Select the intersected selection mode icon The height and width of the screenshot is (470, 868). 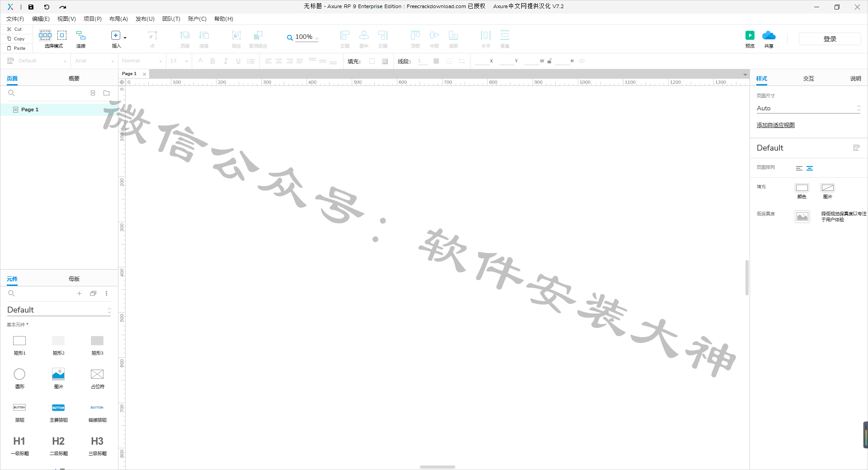tap(45, 35)
